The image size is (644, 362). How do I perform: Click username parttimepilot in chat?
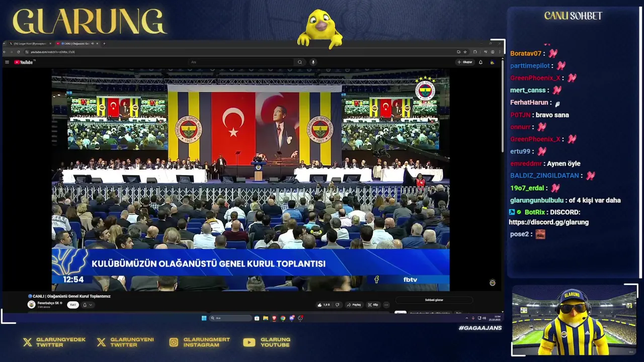click(530, 65)
